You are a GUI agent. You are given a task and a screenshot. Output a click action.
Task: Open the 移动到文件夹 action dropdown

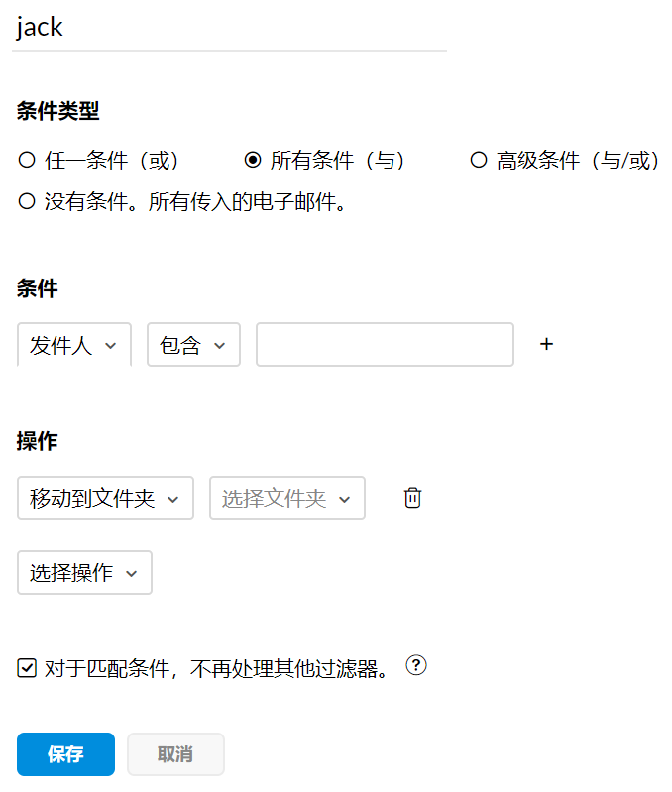coord(104,498)
